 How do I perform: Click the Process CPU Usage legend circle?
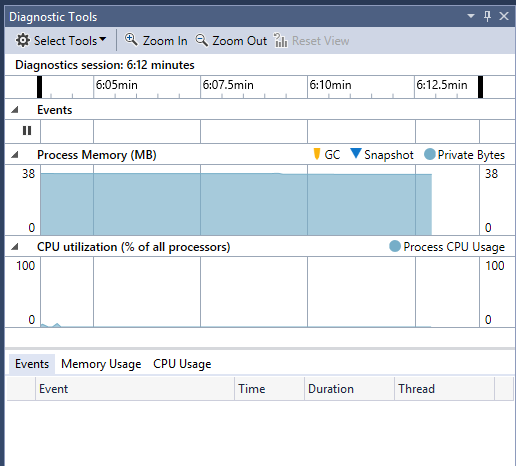pos(395,246)
